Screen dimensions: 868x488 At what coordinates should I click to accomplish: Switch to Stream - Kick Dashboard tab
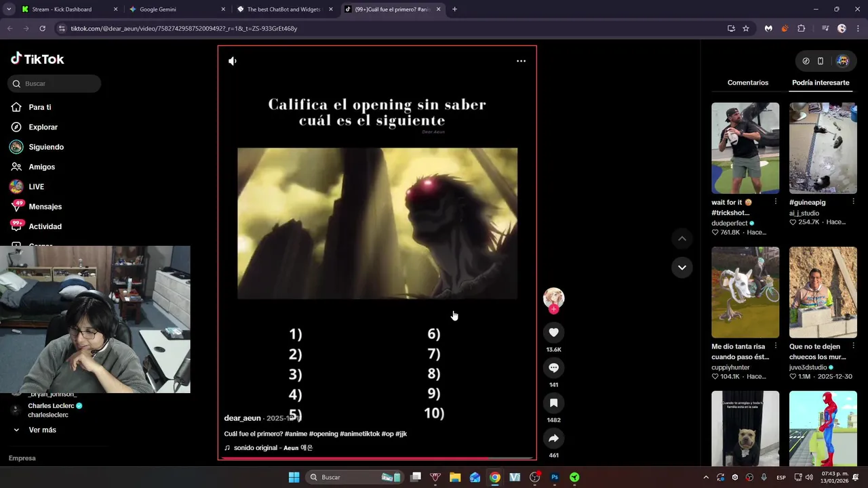click(x=68, y=9)
